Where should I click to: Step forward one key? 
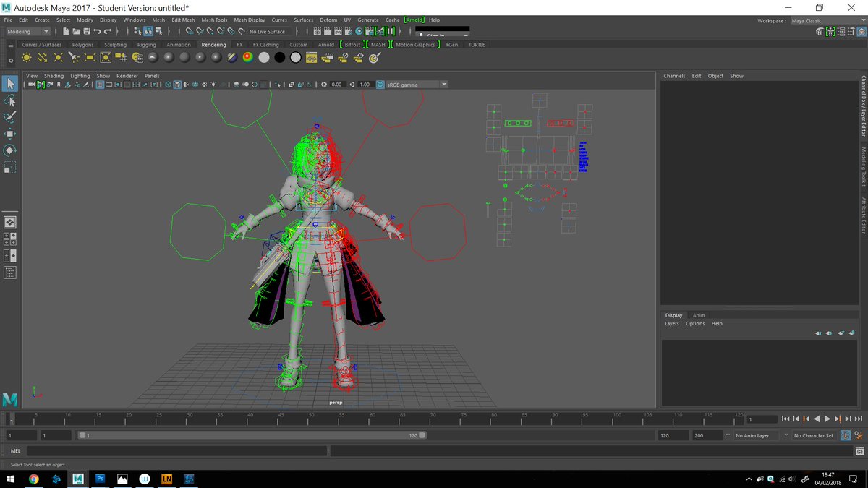(838, 419)
